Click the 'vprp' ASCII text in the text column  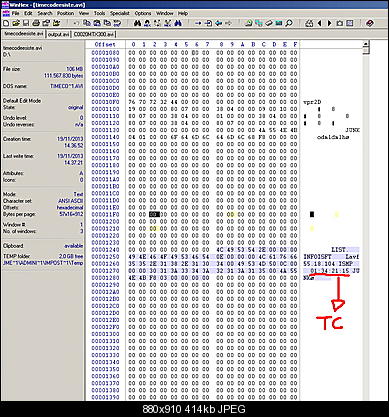click(312, 102)
